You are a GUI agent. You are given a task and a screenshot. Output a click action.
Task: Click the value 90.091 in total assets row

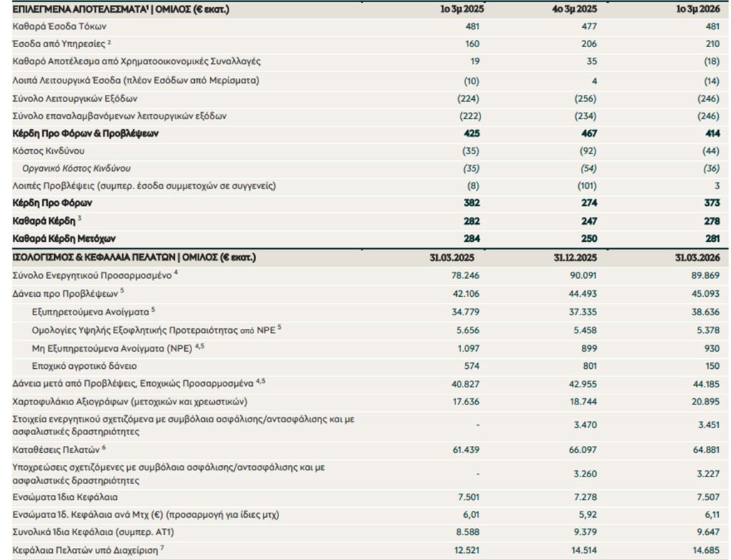pyautogui.click(x=581, y=275)
